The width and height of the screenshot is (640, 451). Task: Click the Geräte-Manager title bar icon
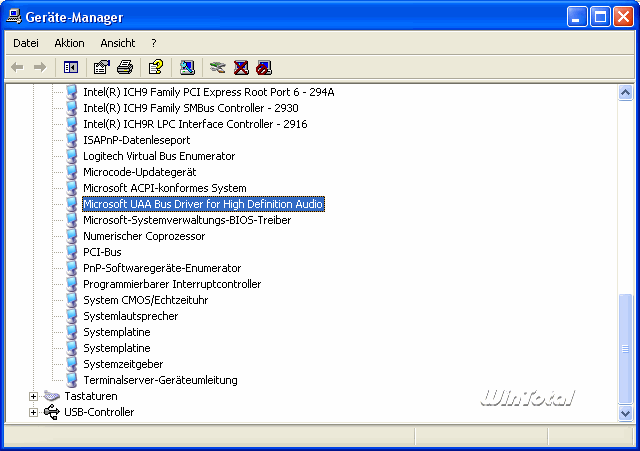[x=14, y=17]
